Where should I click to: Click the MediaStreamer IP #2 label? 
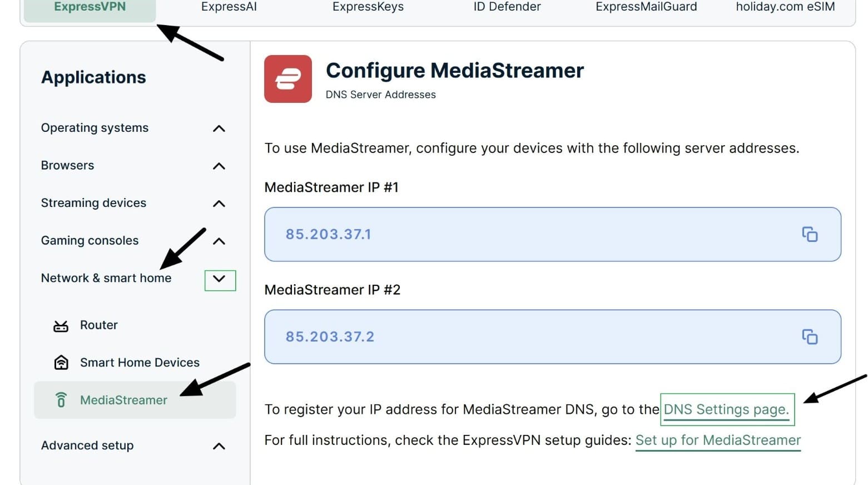coord(333,290)
